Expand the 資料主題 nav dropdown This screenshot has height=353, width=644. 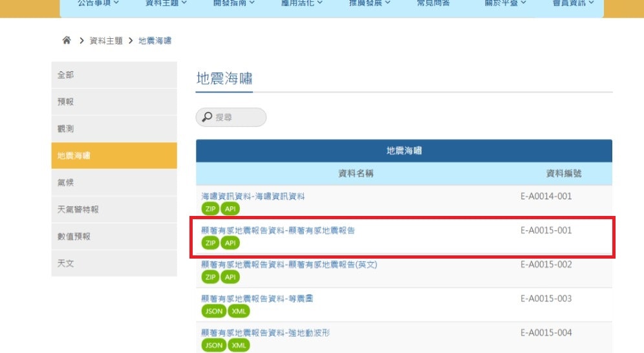[166, 3]
